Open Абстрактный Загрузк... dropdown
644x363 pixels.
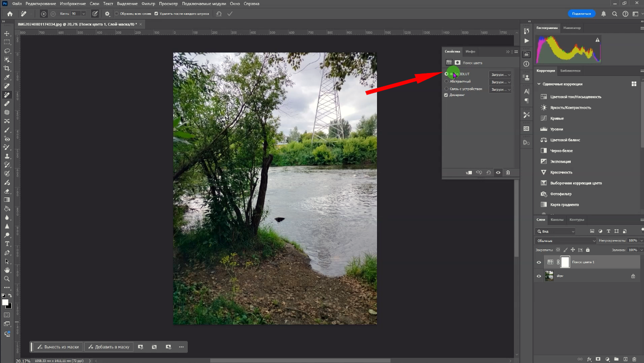[x=500, y=82]
